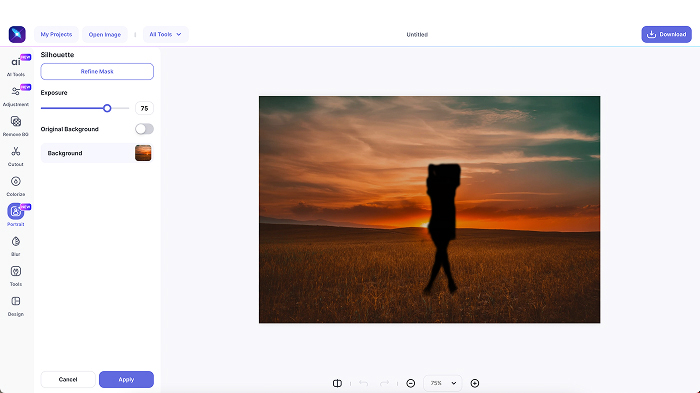
Task: Download the edited image
Action: click(x=667, y=34)
